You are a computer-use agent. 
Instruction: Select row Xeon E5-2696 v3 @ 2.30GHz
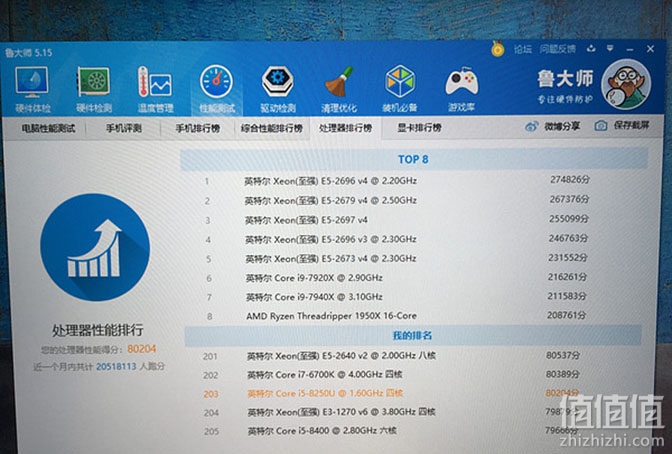(397, 239)
